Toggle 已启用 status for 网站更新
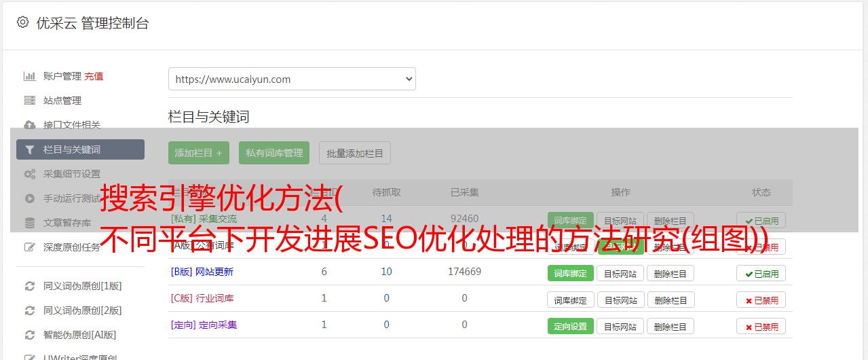Viewport: 868px width, 360px height. 761,273
